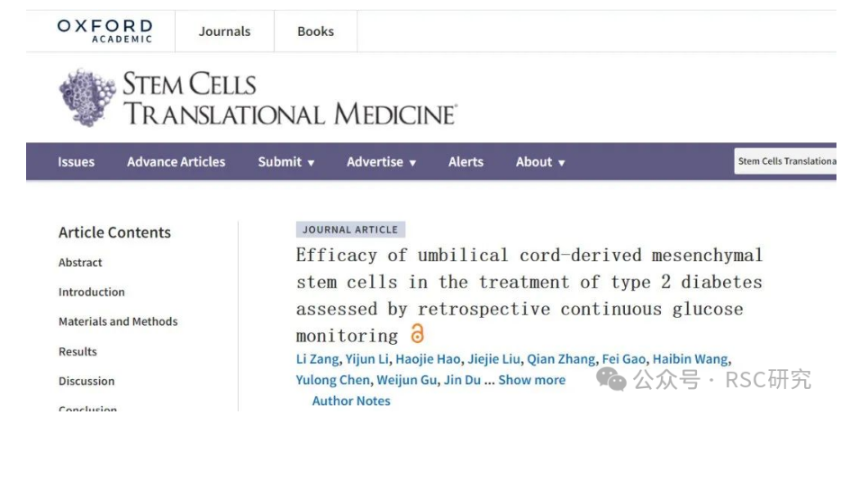The image size is (868, 487).
Task: Click the open access lock icon
Action: [x=417, y=334]
